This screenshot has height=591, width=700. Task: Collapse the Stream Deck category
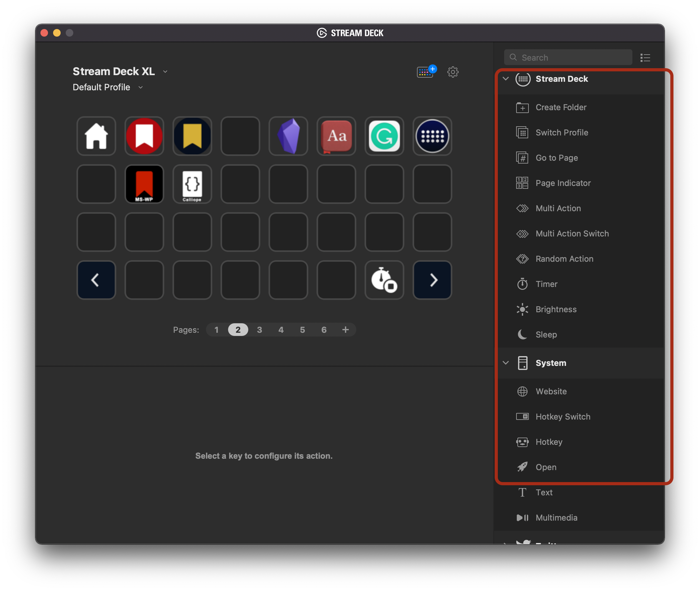[506, 79]
